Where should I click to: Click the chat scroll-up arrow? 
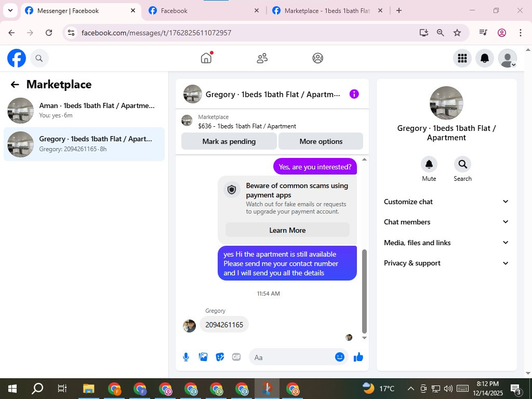[364, 159]
